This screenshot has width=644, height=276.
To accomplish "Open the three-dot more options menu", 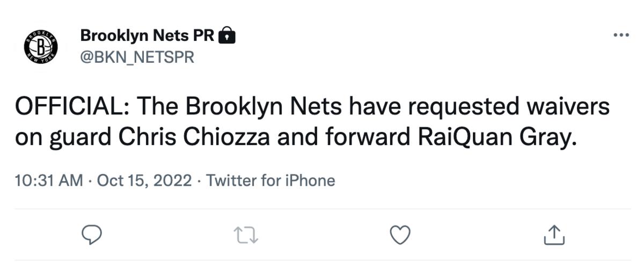I will [620, 35].
